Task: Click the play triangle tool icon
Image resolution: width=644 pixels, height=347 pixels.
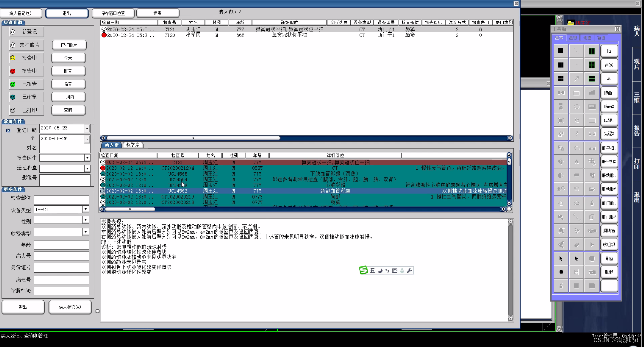Action: (592, 244)
